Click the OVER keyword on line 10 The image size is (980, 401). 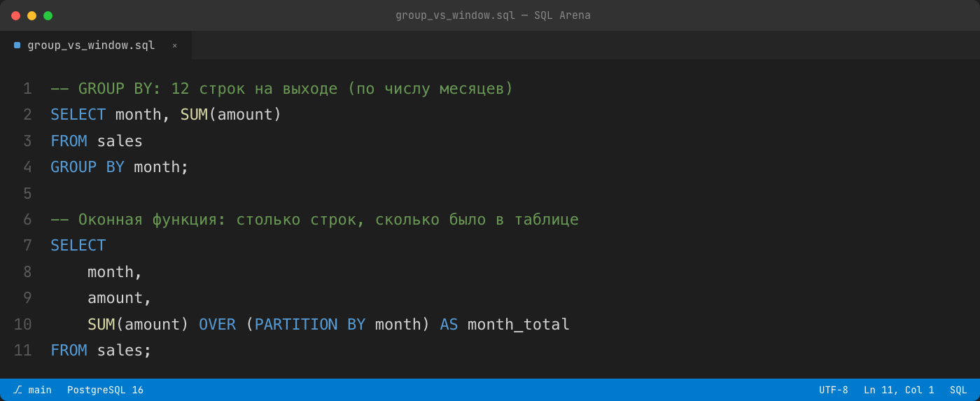tap(217, 325)
